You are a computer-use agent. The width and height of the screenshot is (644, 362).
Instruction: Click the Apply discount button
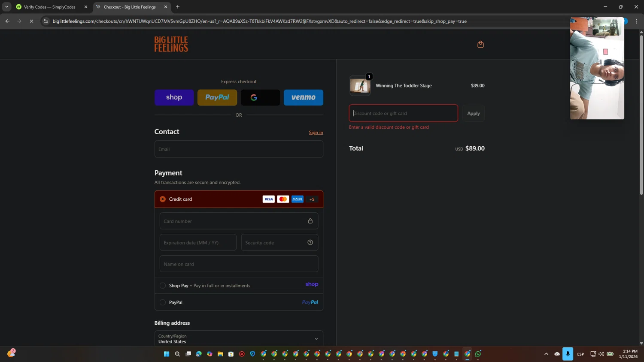(x=474, y=113)
